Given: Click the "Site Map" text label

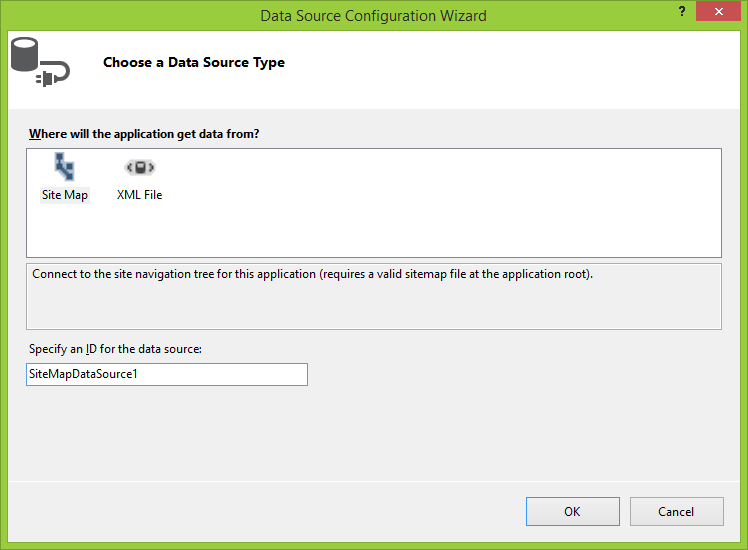Looking at the screenshot, I should (65, 195).
